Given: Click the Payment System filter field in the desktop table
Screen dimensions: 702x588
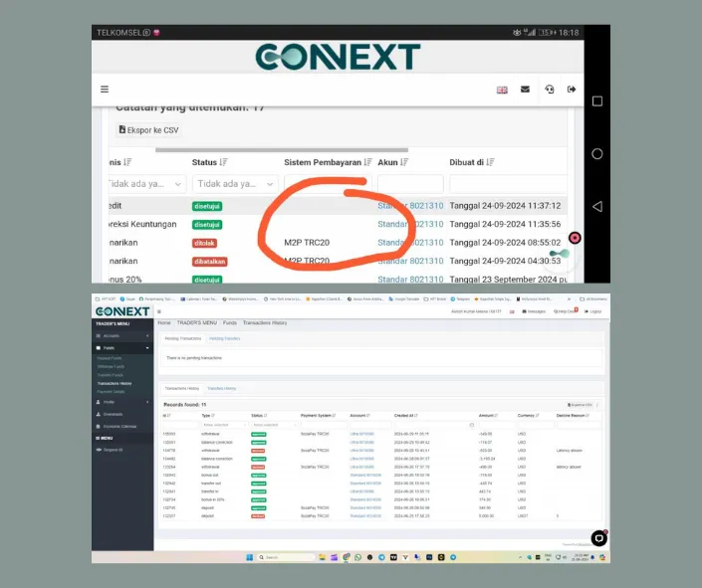Looking at the screenshot, I should pyautogui.click(x=324, y=425).
